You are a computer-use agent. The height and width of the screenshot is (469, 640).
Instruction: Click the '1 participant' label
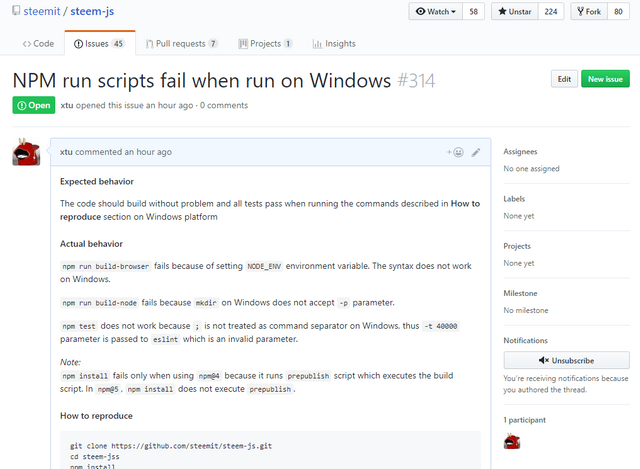524,420
